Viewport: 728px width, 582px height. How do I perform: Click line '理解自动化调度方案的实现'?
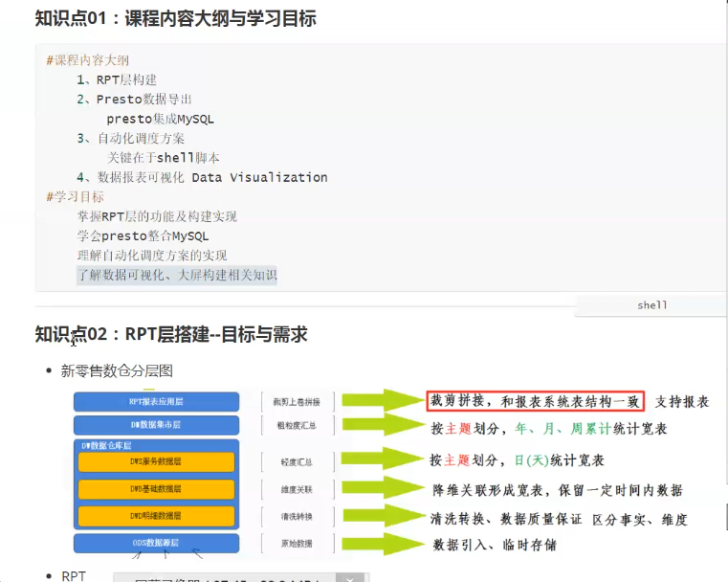[152, 256]
